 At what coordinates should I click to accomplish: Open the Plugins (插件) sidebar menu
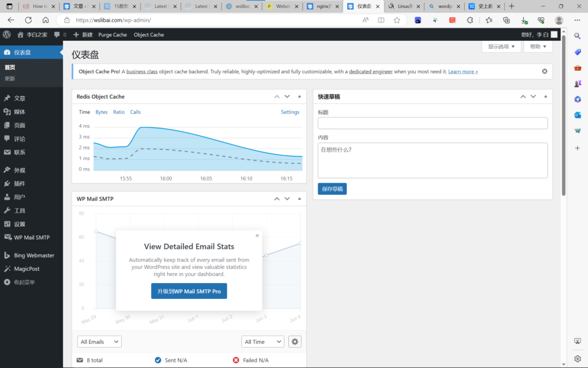click(x=20, y=183)
